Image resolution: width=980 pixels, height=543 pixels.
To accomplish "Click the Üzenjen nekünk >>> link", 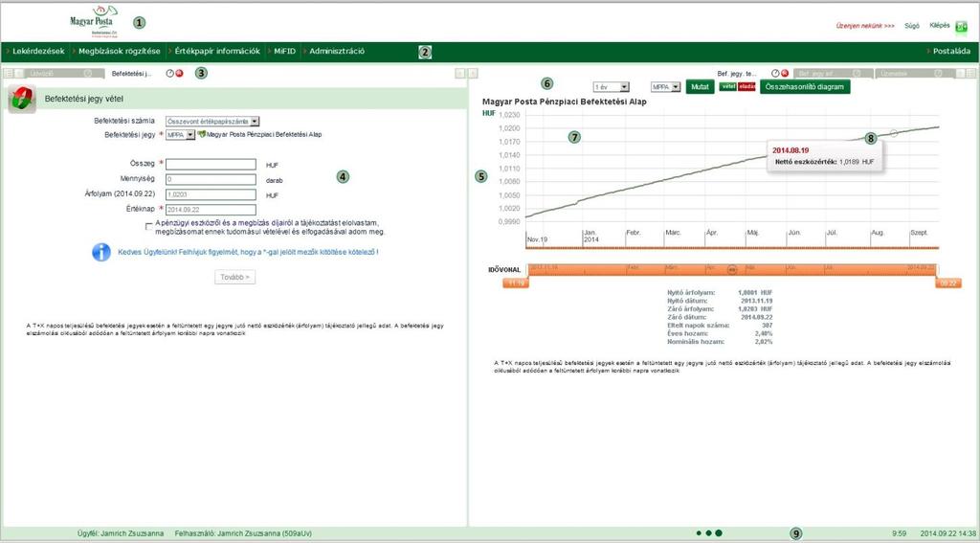I will 865,26.
